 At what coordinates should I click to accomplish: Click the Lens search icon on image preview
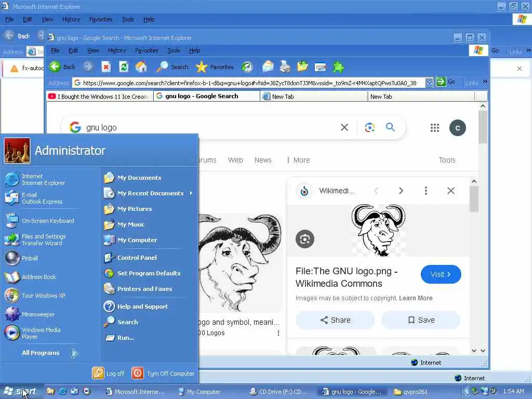pos(304,239)
